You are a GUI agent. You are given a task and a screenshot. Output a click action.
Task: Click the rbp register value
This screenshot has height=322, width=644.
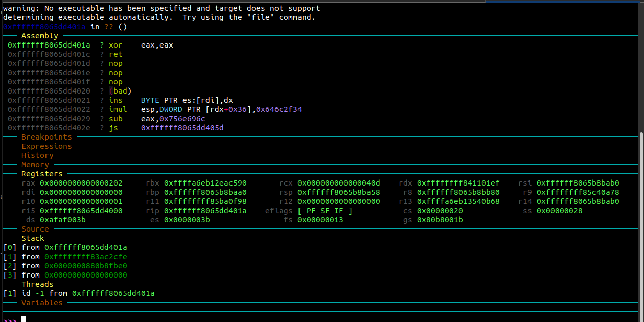205,192
